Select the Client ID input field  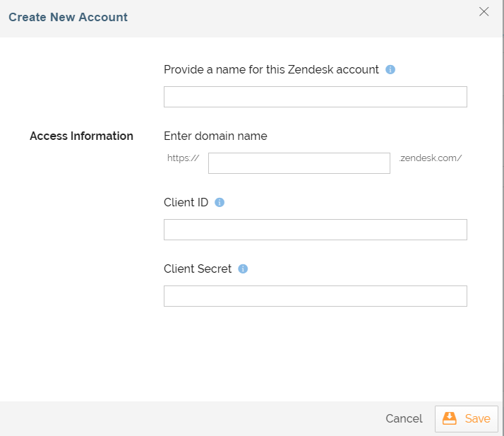click(x=315, y=230)
